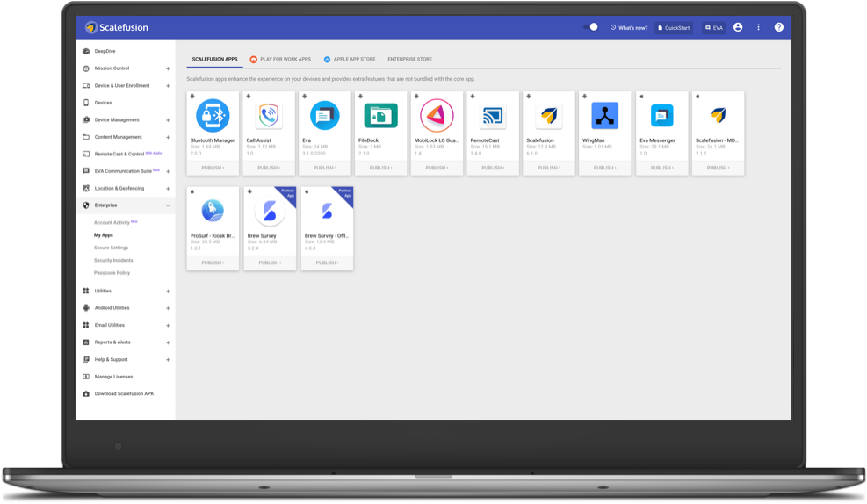Expand the Utilities section
The height and width of the screenshot is (504, 867).
168,292
